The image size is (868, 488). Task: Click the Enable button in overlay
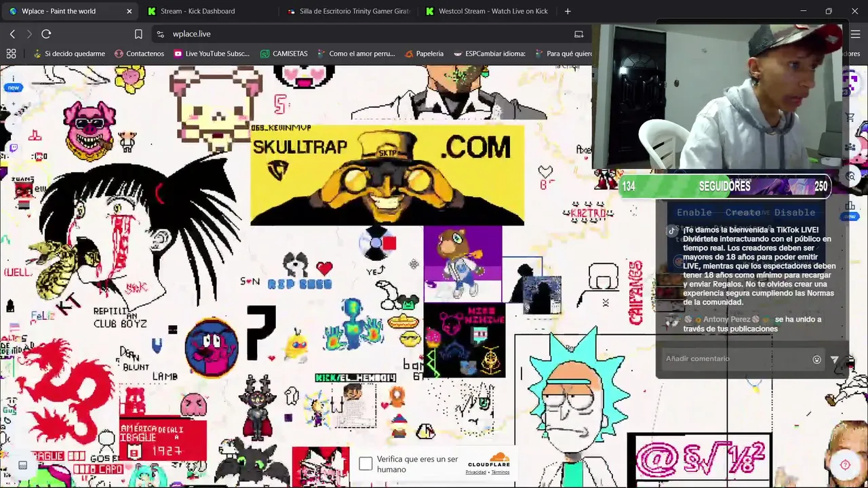point(694,212)
